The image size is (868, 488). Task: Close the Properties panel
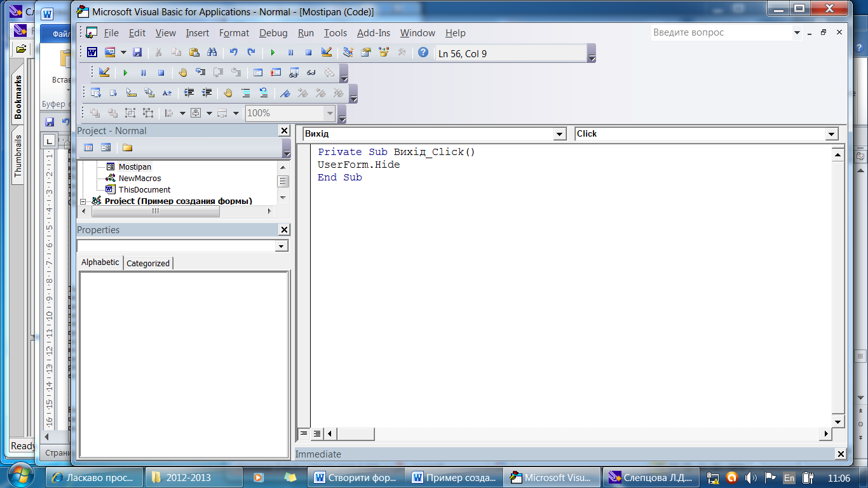point(284,229)
